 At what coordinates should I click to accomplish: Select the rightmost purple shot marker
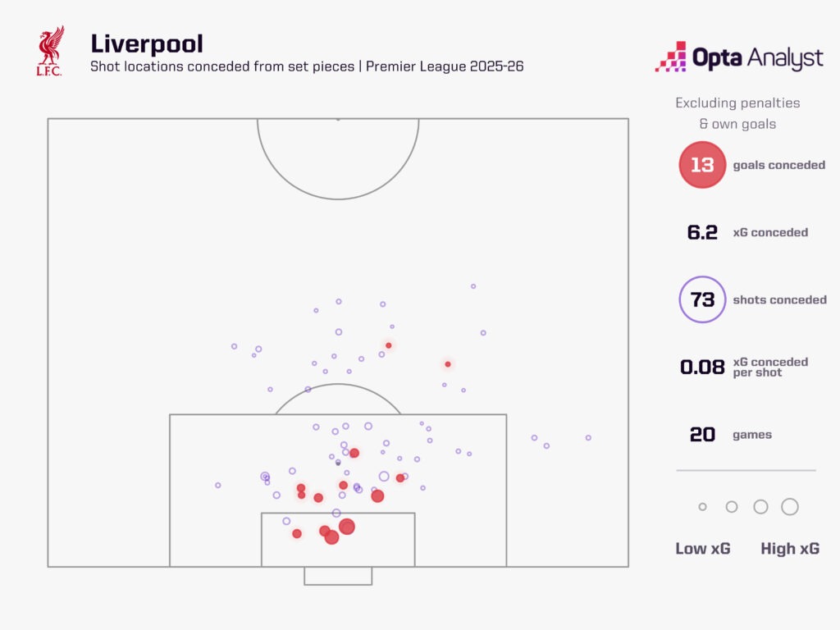click(588, 437)
